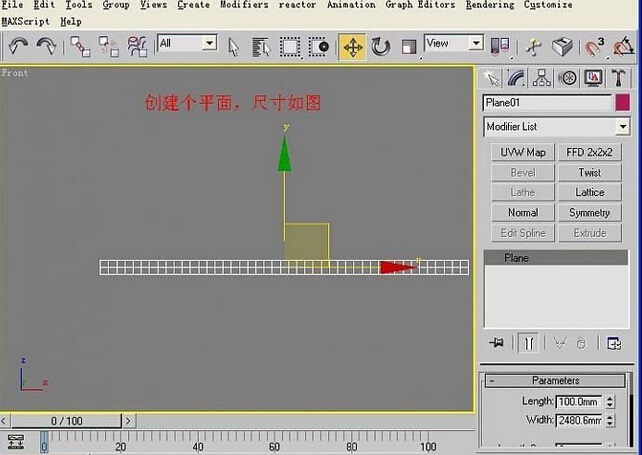Screen dimensions: 642x455
Task: Apply the FFD 2x2x2 modifier button
Action: (590, 152)
